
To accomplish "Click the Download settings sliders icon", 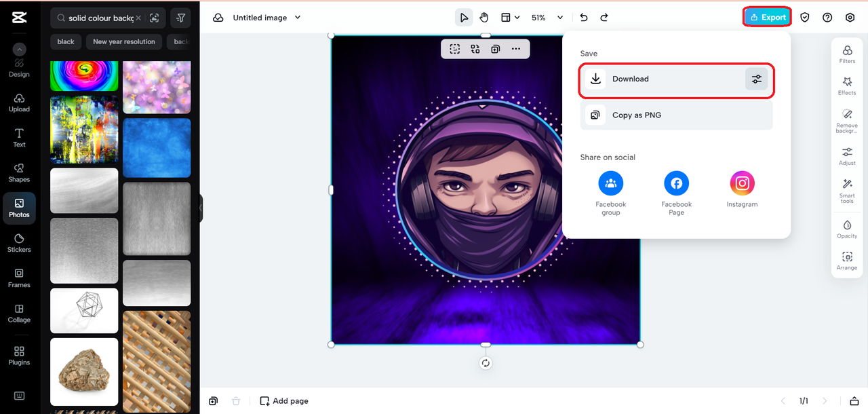I will (x=756, y=79).
